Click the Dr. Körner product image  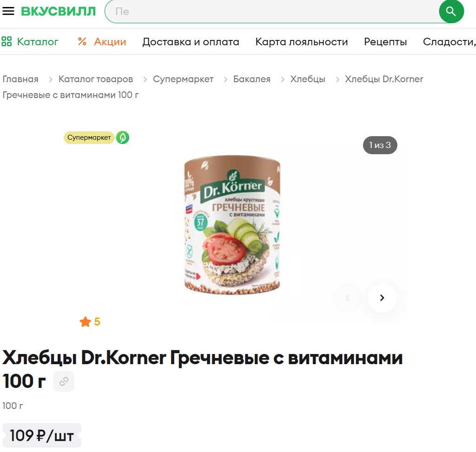point(232,225)
